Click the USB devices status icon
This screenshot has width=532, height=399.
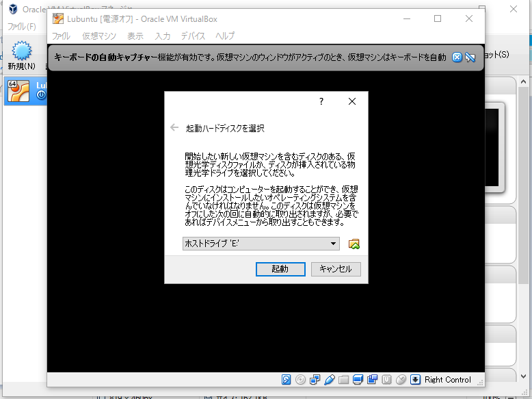coord(329,379)
